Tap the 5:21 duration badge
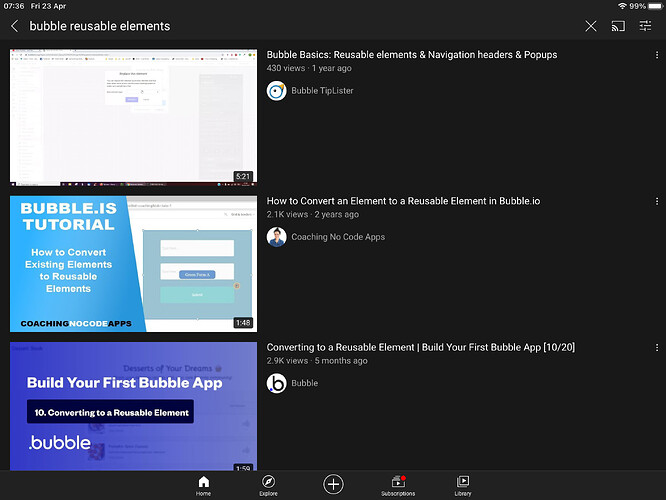666x500 pixels. 243,176
